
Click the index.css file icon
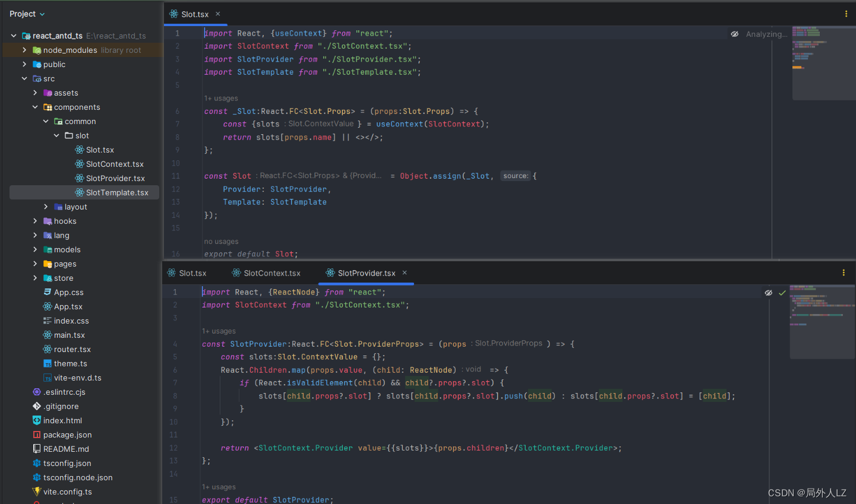(48, 321)
